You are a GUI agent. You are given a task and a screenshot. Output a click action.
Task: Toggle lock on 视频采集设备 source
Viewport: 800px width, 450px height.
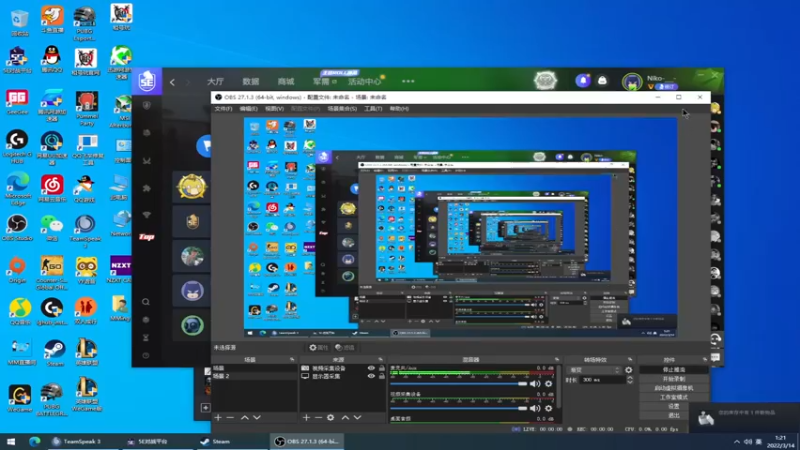coord(382,368)
